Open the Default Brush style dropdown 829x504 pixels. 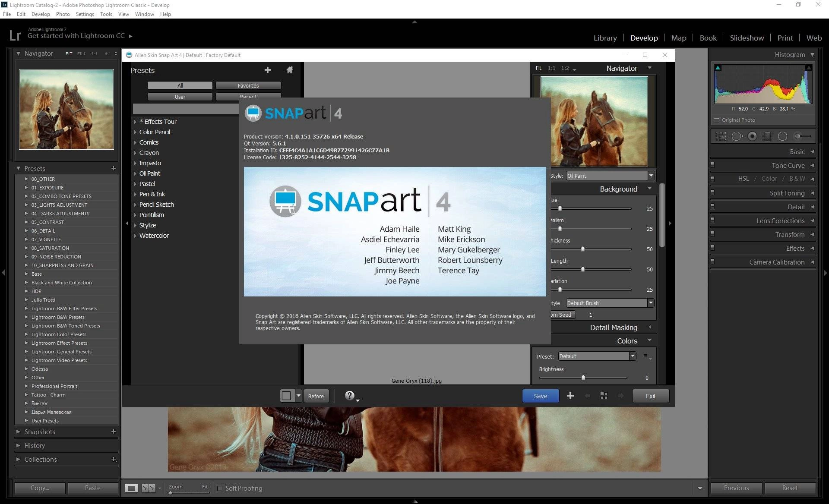[x=610, y=303]
